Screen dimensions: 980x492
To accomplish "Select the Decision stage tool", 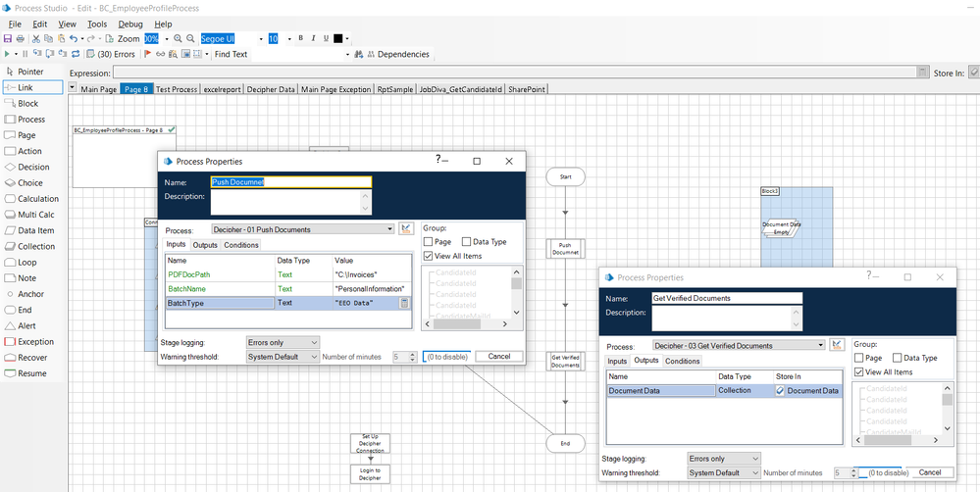I will [x=32, y=167].
